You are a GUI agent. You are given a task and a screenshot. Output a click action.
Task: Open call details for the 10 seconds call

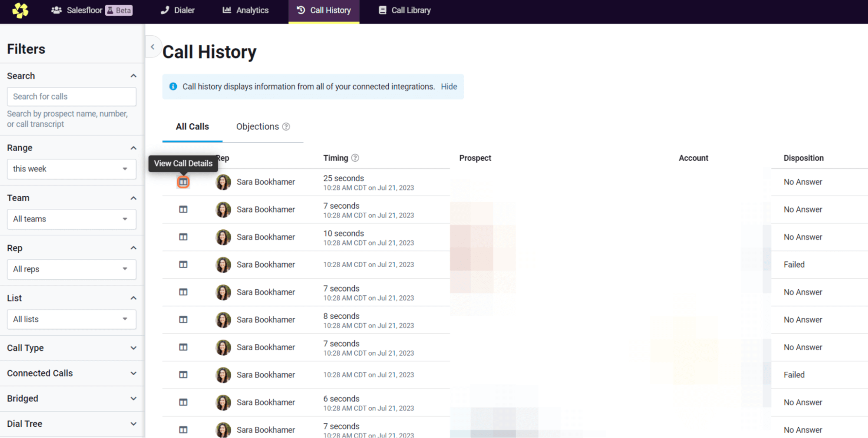point(183,237)
